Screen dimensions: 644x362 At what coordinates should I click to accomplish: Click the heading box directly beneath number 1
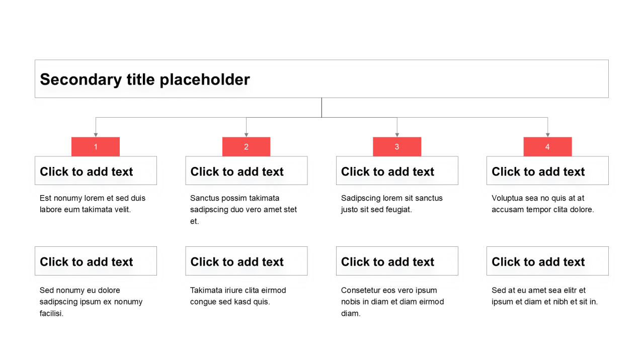coord(96,171)
